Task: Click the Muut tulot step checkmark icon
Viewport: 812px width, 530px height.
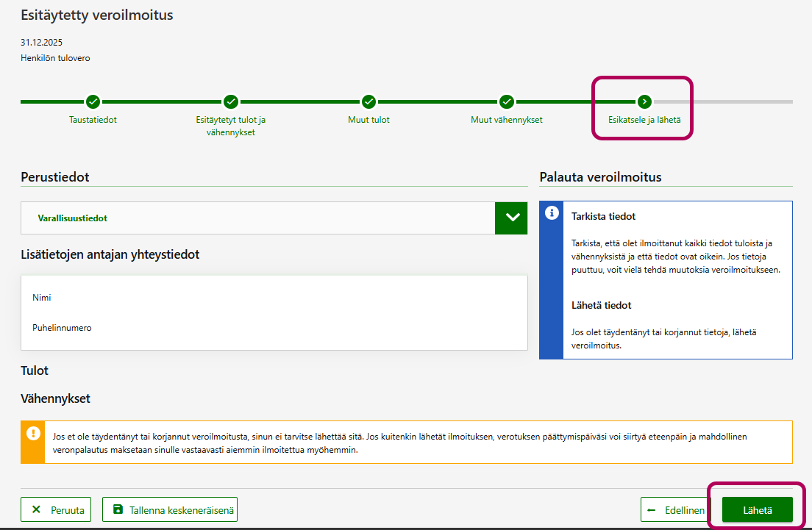Action: [x=368, y=101]
